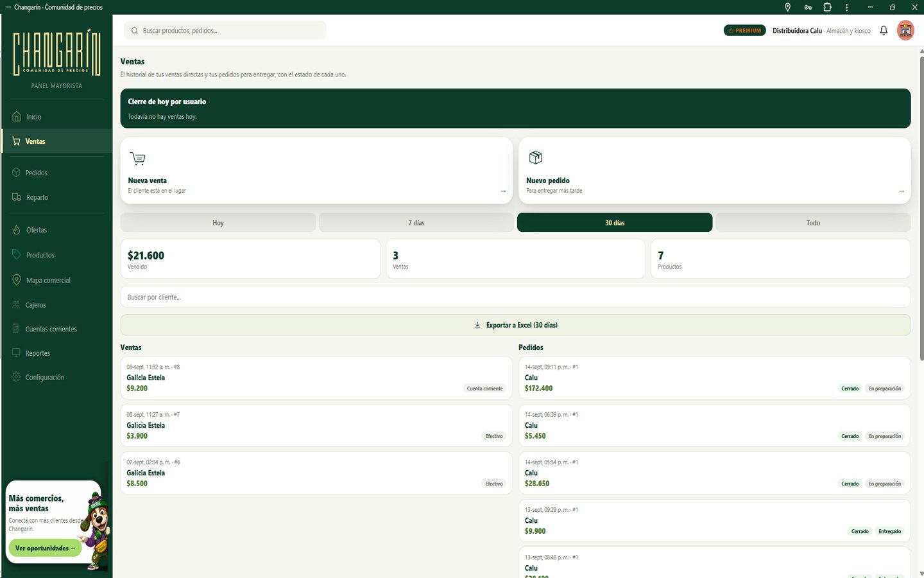Export sales to Excel (30 días)
The image size is (924, 578).
click(x=515, y=325)
